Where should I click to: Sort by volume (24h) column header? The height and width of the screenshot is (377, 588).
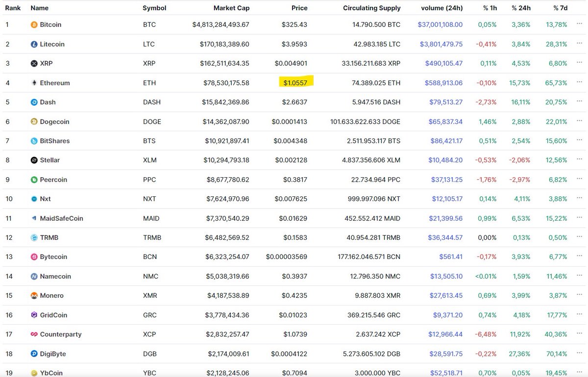(x=441, y=8)
